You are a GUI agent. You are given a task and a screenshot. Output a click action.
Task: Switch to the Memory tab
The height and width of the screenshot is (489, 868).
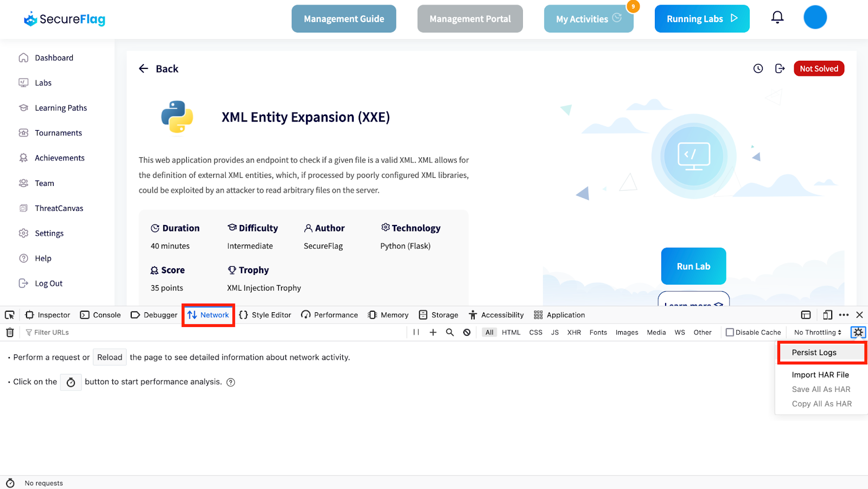tap(388, 315)
